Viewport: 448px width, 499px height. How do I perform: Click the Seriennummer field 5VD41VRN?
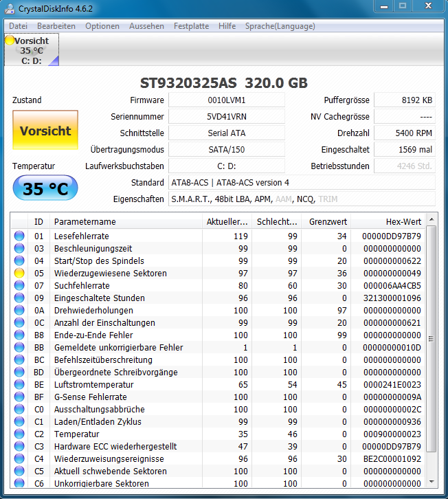tap(227, 116)
